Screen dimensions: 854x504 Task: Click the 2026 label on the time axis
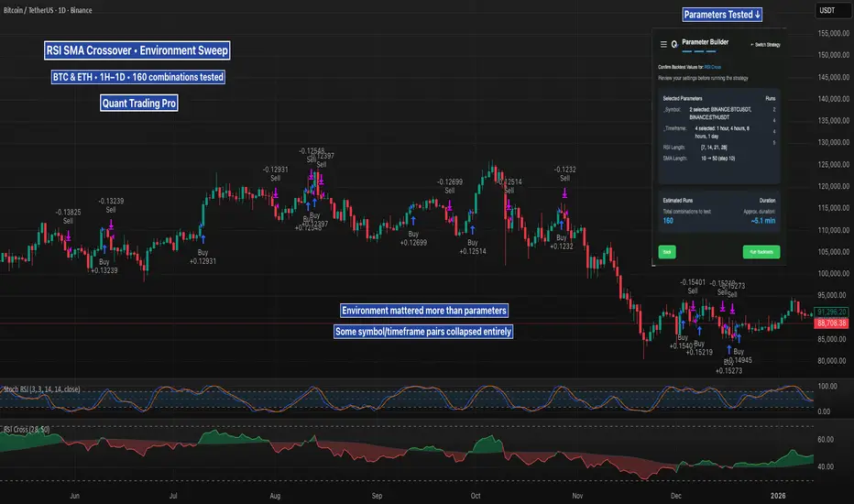coord(778,496)
